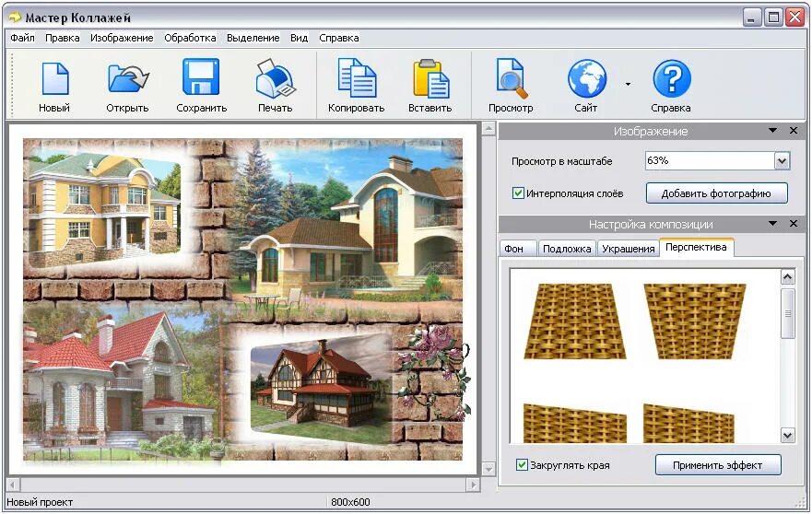Open the dropdown arrow next to Сайт
Viewport: 812px width, 514px height.
click(x=629, y=84)
